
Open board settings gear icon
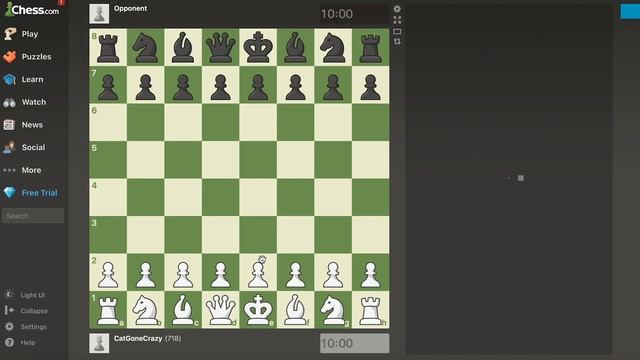coord(397,9)
